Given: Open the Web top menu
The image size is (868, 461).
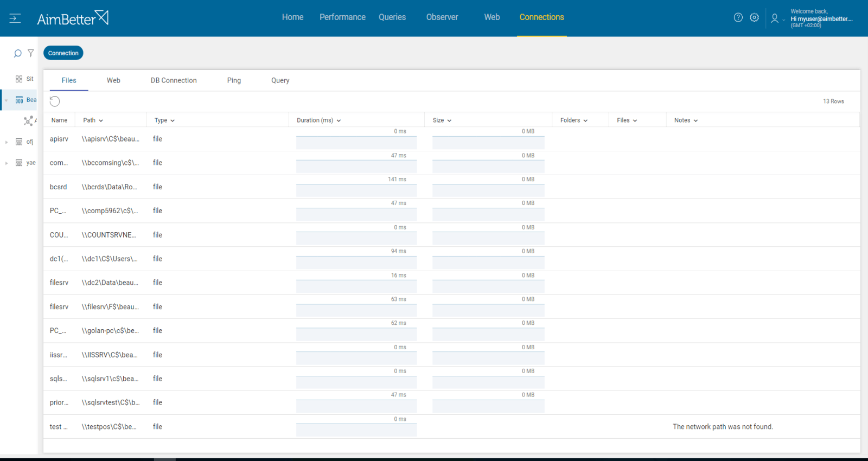Looking at the screenshot, I should click(x=492, y=17).
